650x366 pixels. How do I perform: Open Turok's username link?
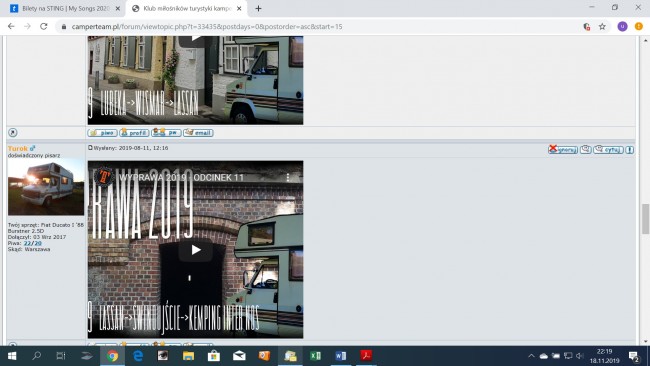pos(17,148)
